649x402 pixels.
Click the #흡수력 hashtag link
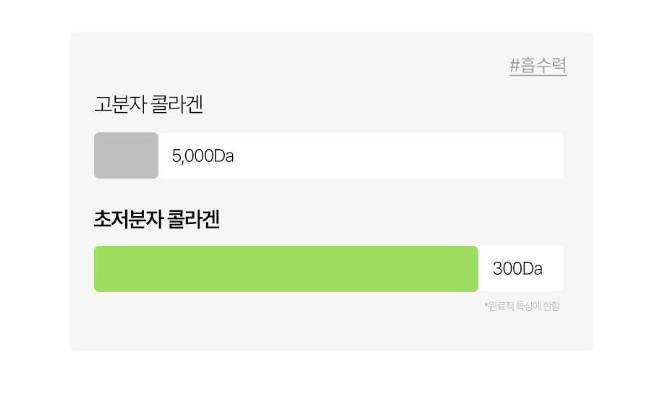[538, 66]
